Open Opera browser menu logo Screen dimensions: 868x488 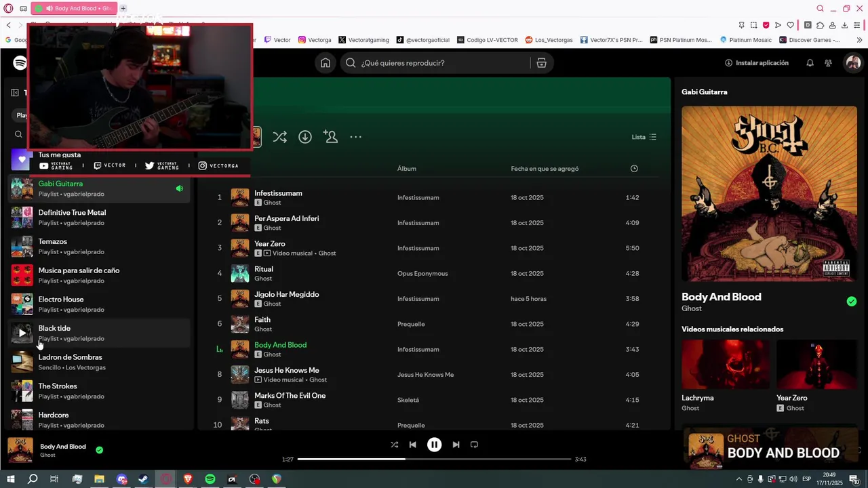coord(9,8)
